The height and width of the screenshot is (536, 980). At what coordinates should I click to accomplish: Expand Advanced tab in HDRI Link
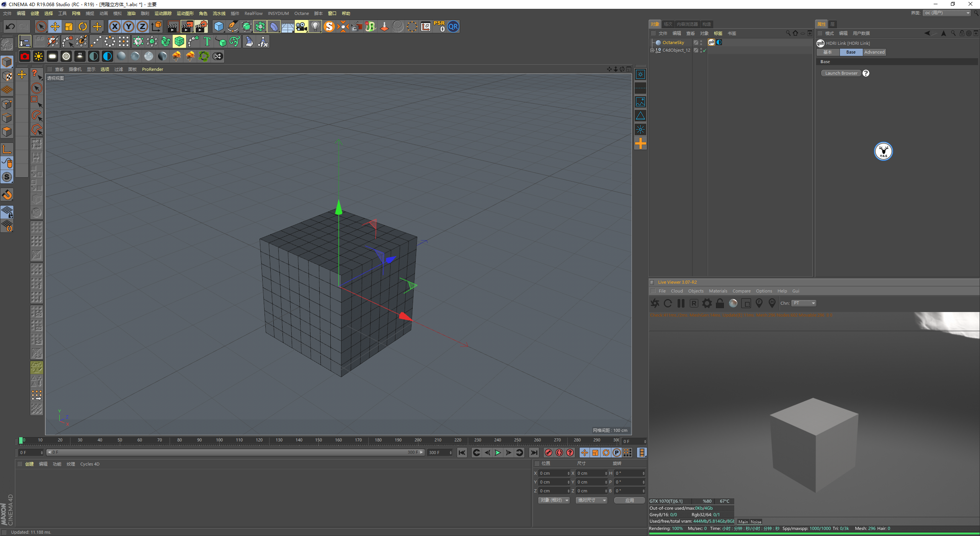click(874, 51)
